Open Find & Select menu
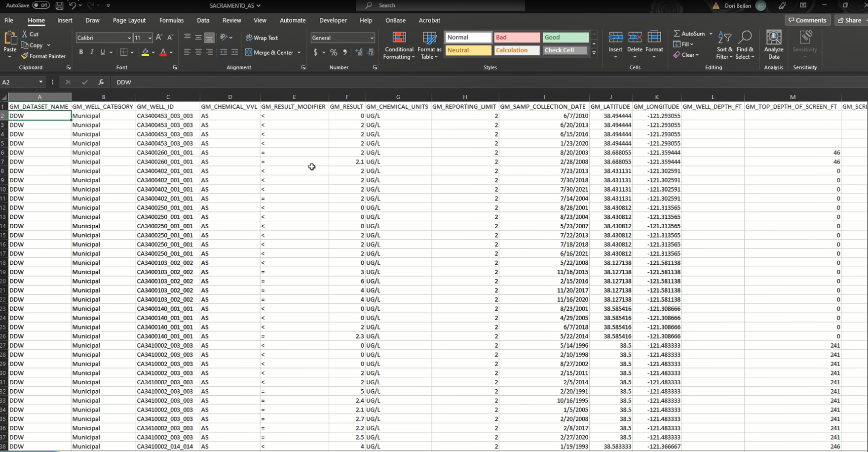This screenshot has width=868, height=452. [745, 45]
